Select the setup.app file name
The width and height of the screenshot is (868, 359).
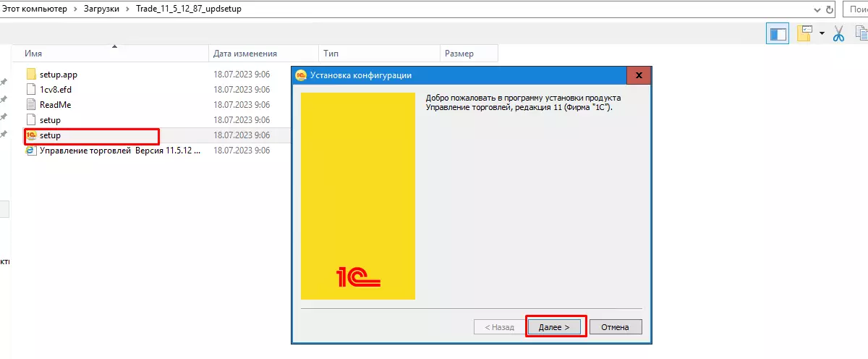pyautogui.click(x=59, y=75)
